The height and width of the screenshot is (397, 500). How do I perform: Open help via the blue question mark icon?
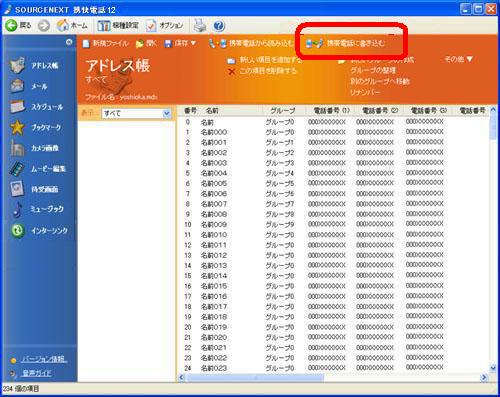click(219, 26)
